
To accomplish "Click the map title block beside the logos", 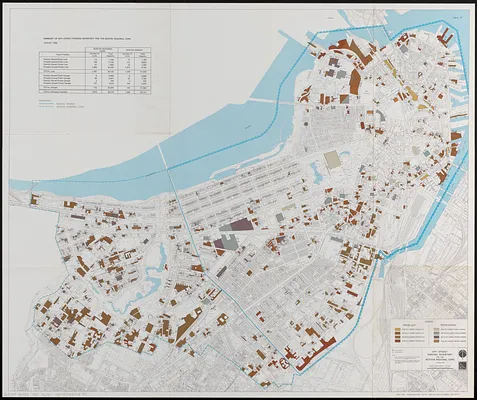I will pos(440,359).
